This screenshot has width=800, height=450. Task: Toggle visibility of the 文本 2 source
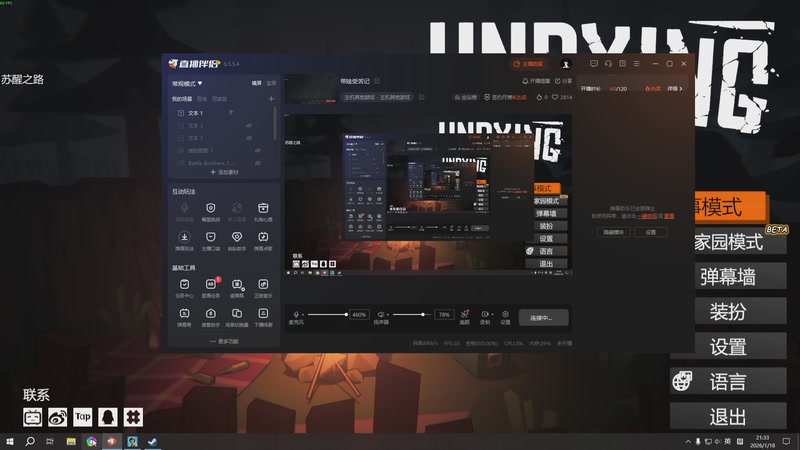[x=249, y=138]
